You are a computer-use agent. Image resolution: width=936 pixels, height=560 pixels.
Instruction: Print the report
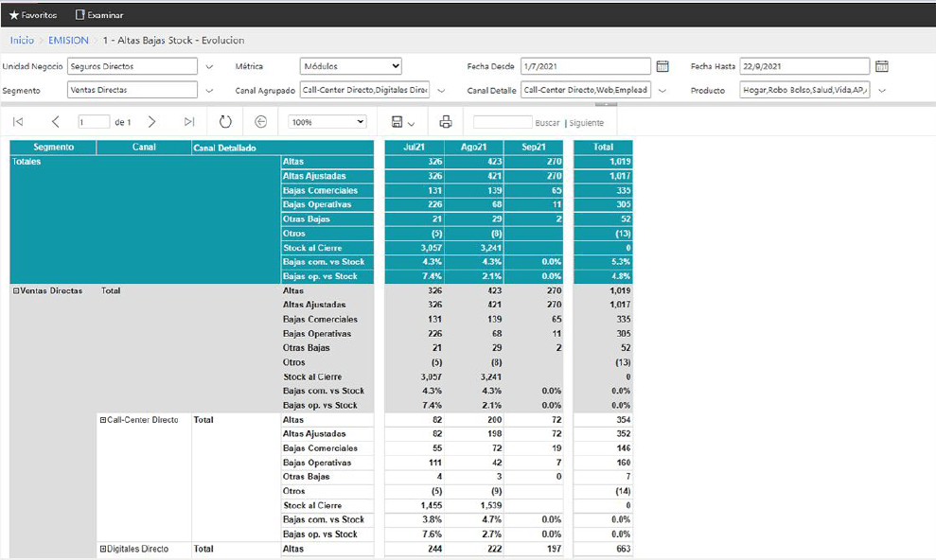coord(446,122)
